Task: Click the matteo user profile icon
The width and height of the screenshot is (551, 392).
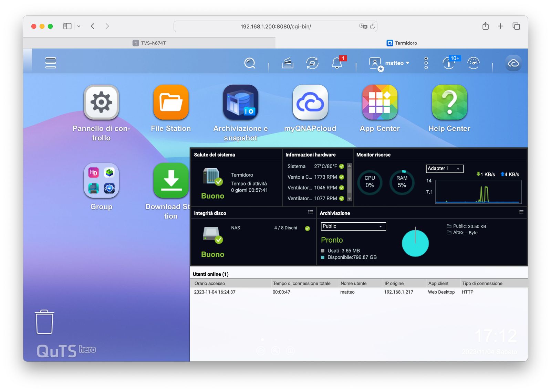Action: [375, 64]
